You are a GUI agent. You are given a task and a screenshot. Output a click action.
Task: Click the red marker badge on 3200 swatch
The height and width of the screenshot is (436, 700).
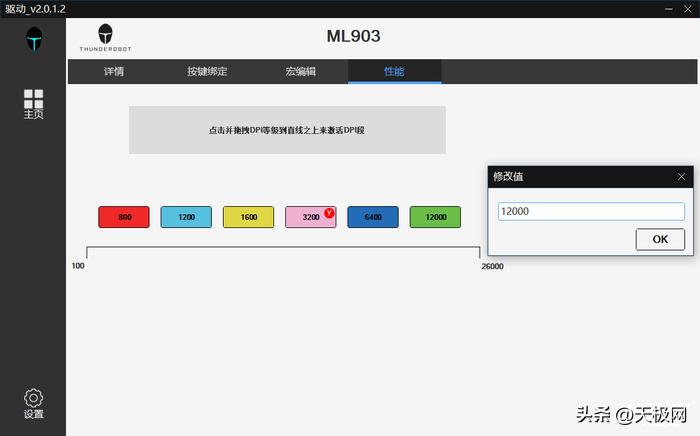coord(329,212)
